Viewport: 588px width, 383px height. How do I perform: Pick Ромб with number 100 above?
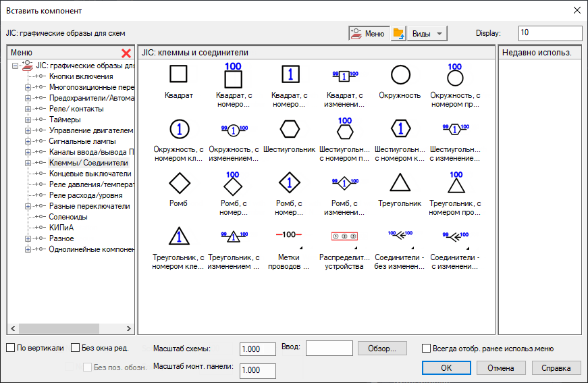233,183
